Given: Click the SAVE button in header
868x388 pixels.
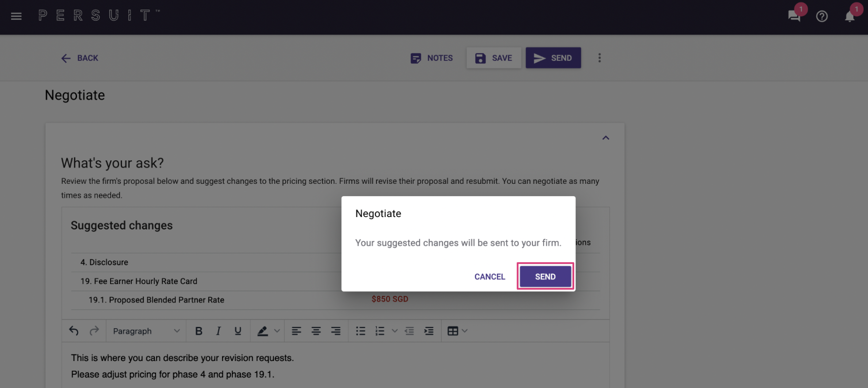Looking at the screenshot, I should 494,58.
